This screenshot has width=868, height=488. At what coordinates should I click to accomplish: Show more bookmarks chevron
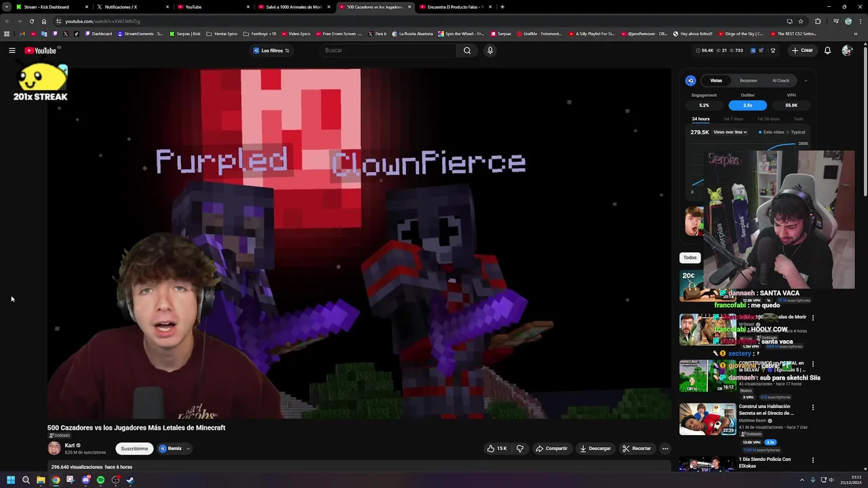(x=855, y=34)
